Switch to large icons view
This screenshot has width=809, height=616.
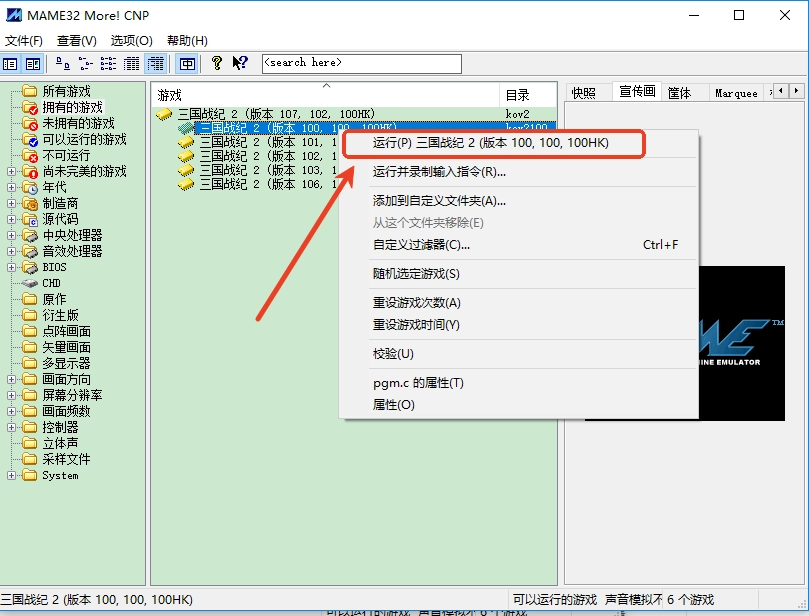tap(63, 64)
